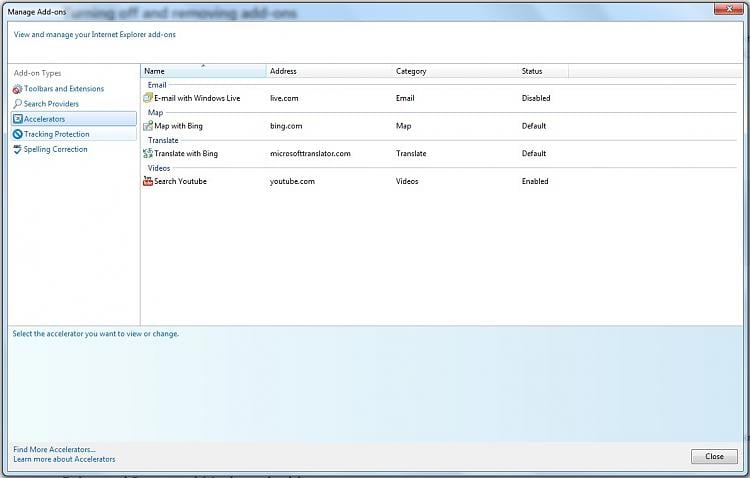
Task: Select Translate with Bing accelerator
Action: click(x=186, y=154)
